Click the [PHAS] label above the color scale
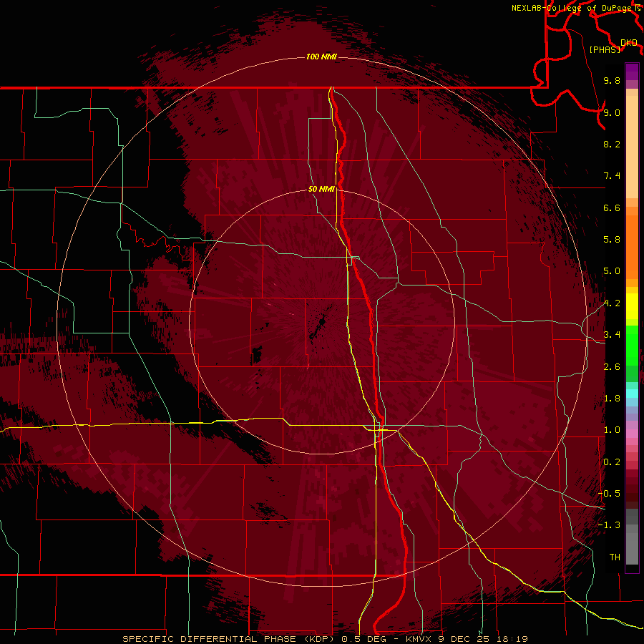 click(605, 49)
